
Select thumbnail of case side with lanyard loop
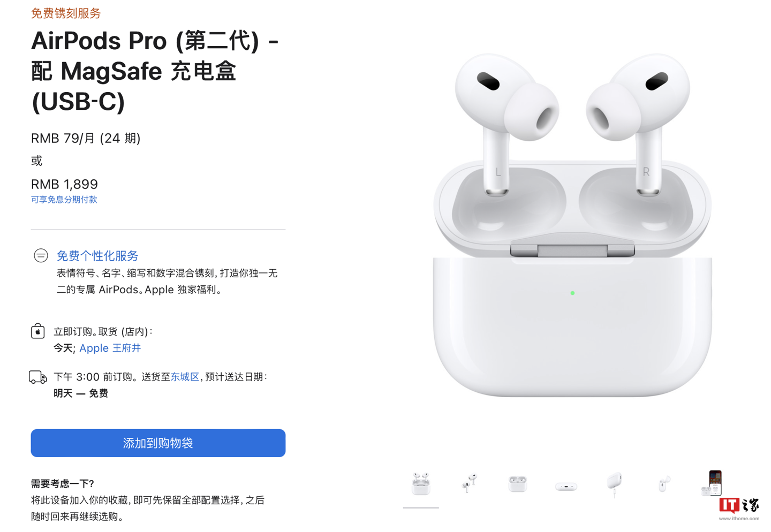click(663, 484)
